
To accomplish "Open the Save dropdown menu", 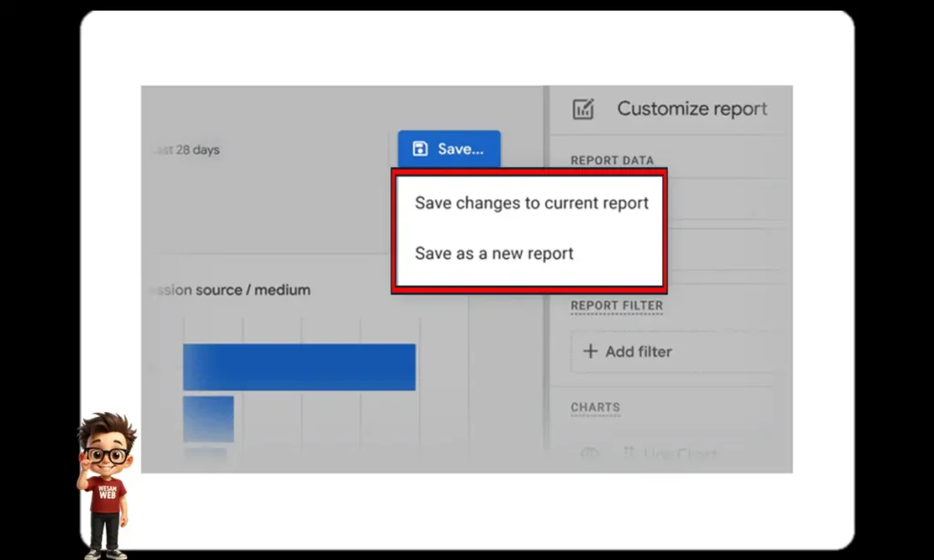I will click(449, 148).
